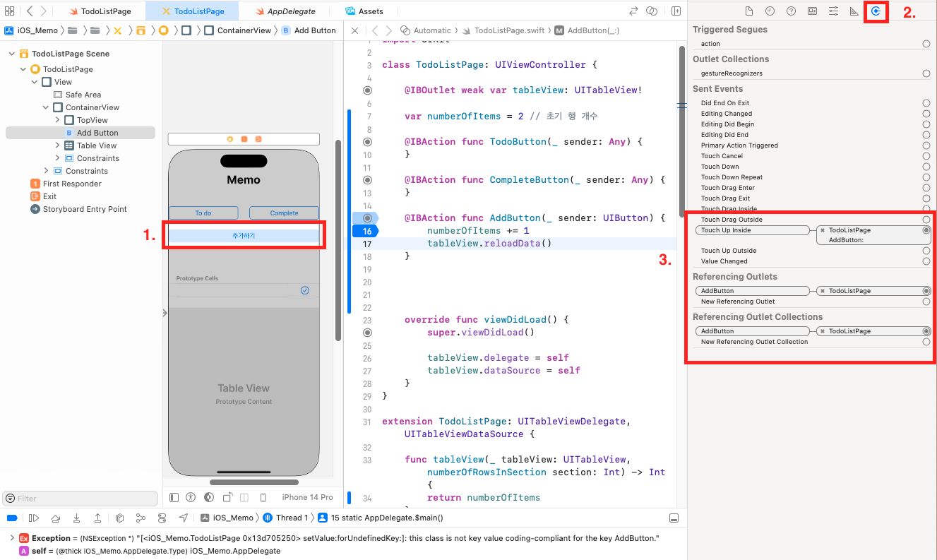
Task: Click the editor swap arrows icon
Action: pos(633,11)
